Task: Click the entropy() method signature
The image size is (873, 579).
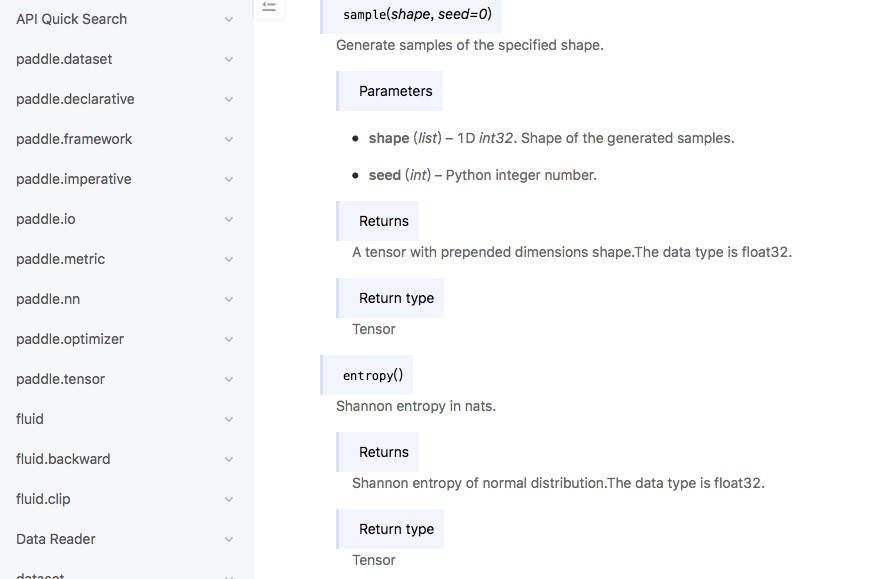Action: [x=372, y=375]
